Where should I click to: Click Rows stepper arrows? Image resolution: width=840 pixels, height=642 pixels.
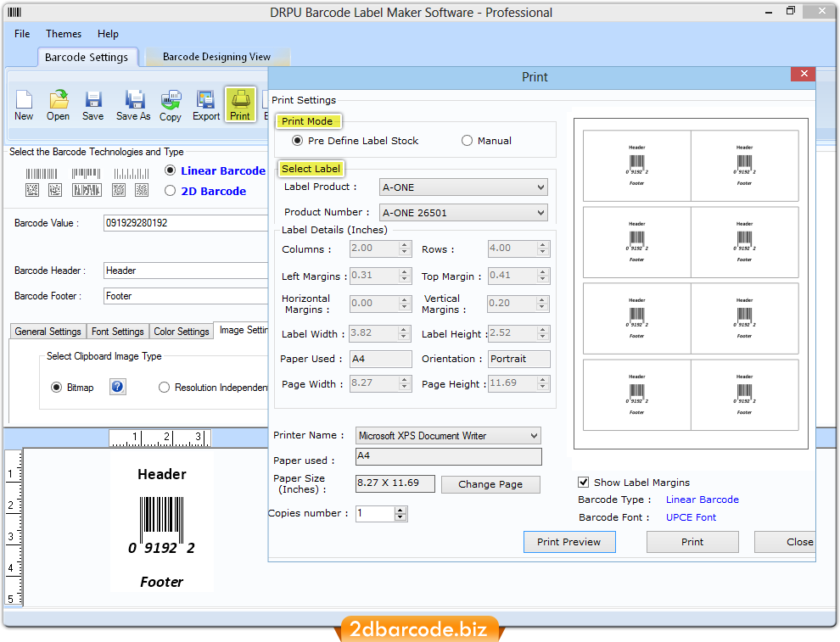click(x=543, y=248)
